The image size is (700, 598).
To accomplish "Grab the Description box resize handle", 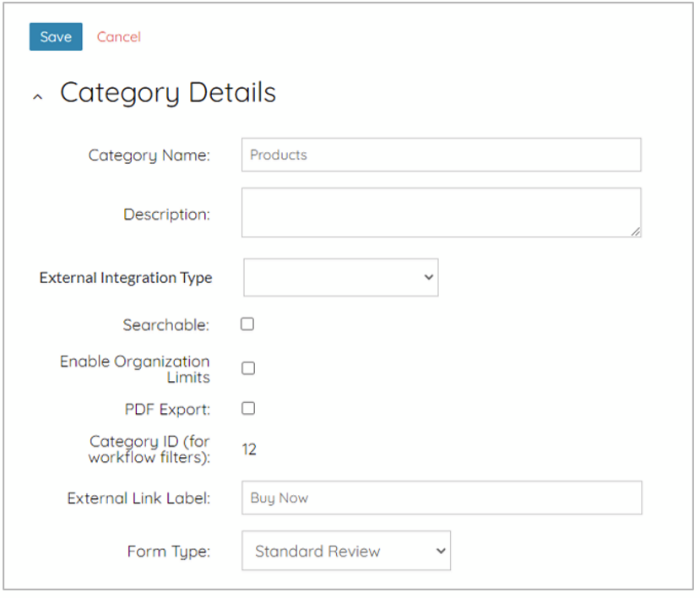I will 635,231.
